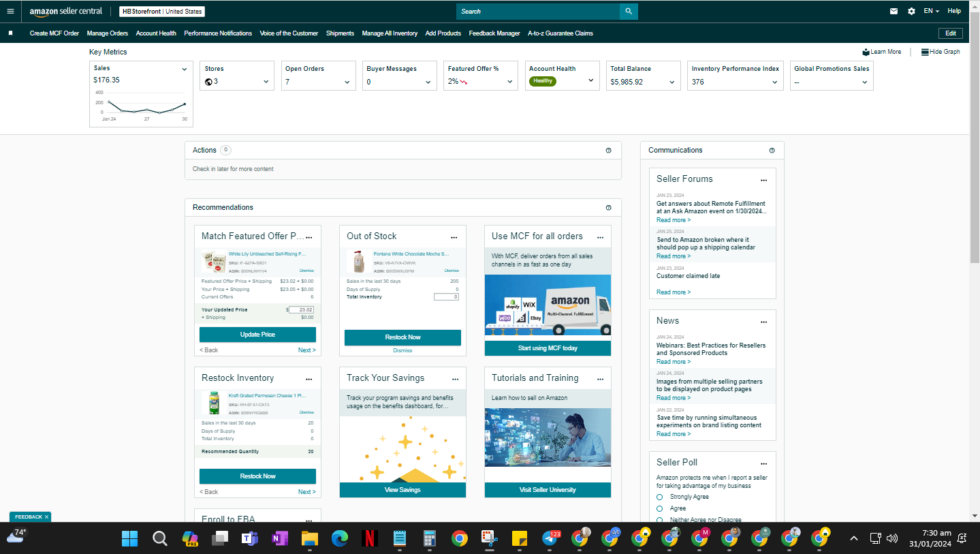Image resolution: width=980 pixels, height=554 pixels.
Task: Open Windows taskbar search
Action: point(159,539)
